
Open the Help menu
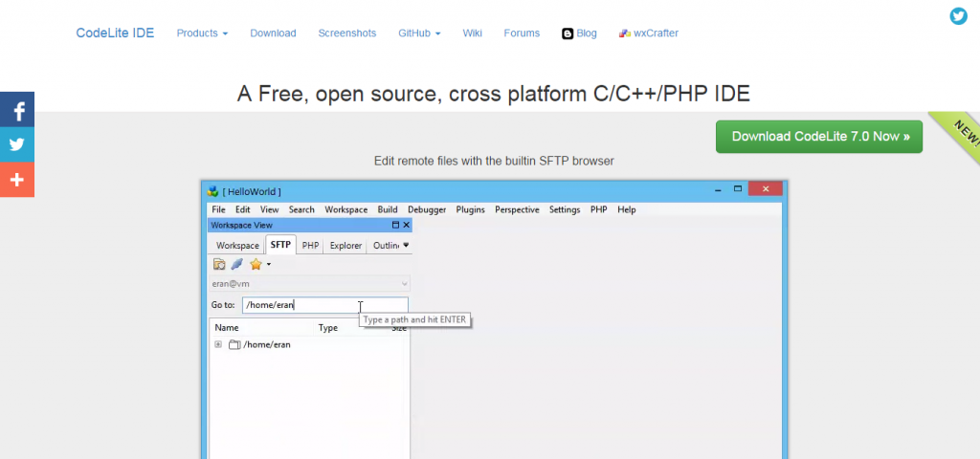[626, 209]
